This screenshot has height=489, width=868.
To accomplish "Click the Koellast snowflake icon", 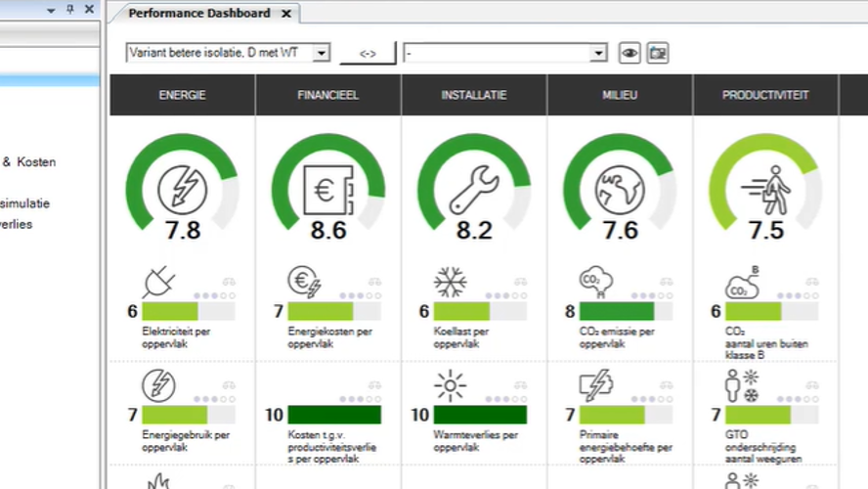I will [450, 283].
